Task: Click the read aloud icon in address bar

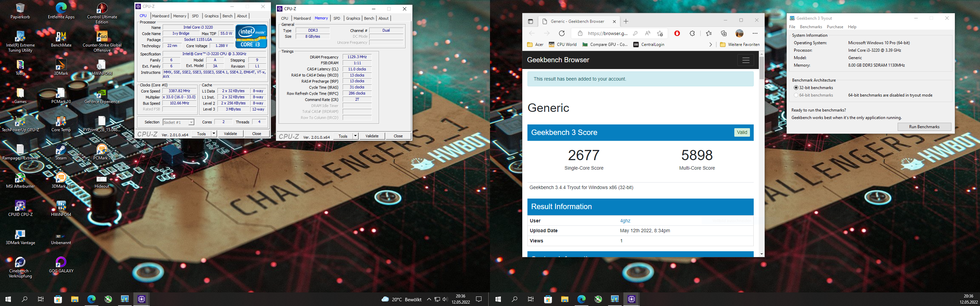Action: (648, 33)
